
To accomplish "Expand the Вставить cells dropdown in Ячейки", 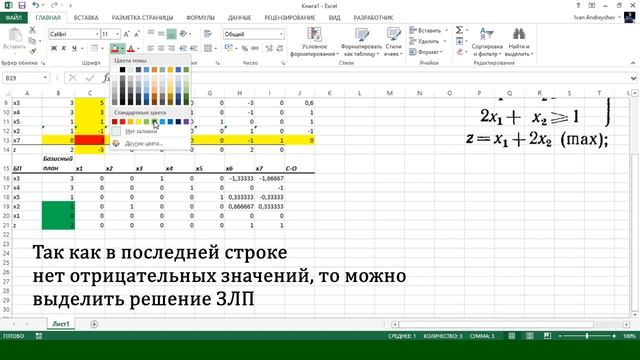I will coord(446,31).
